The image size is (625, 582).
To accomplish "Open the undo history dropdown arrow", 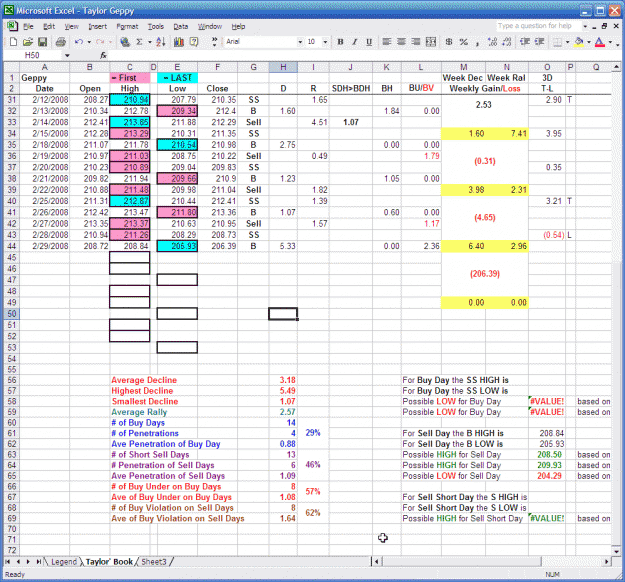I will pos(89,42).
